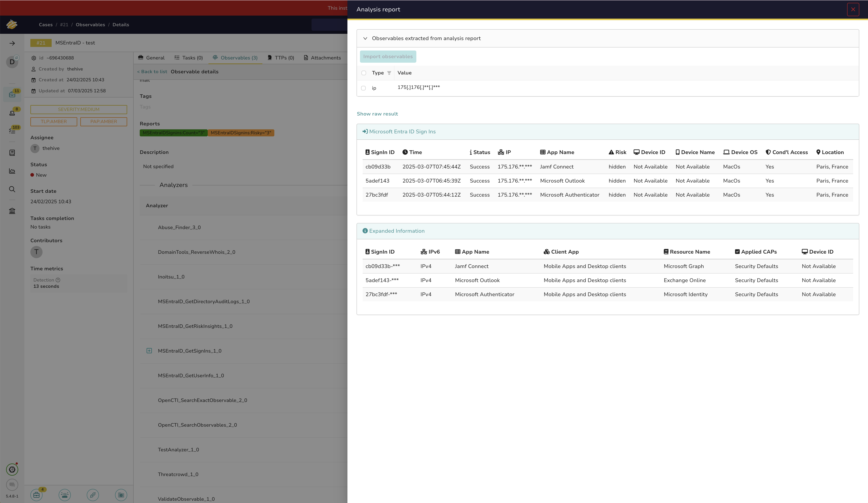
Task: Go to Cases in the breadcrumb
Action: (x=46, y=25)
